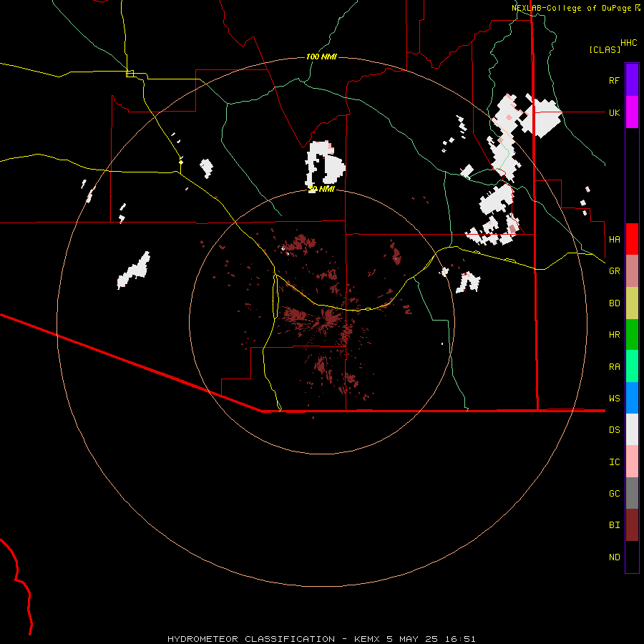Click the RA legend label
Screen dimensions: 644x644
coord(614,366)
